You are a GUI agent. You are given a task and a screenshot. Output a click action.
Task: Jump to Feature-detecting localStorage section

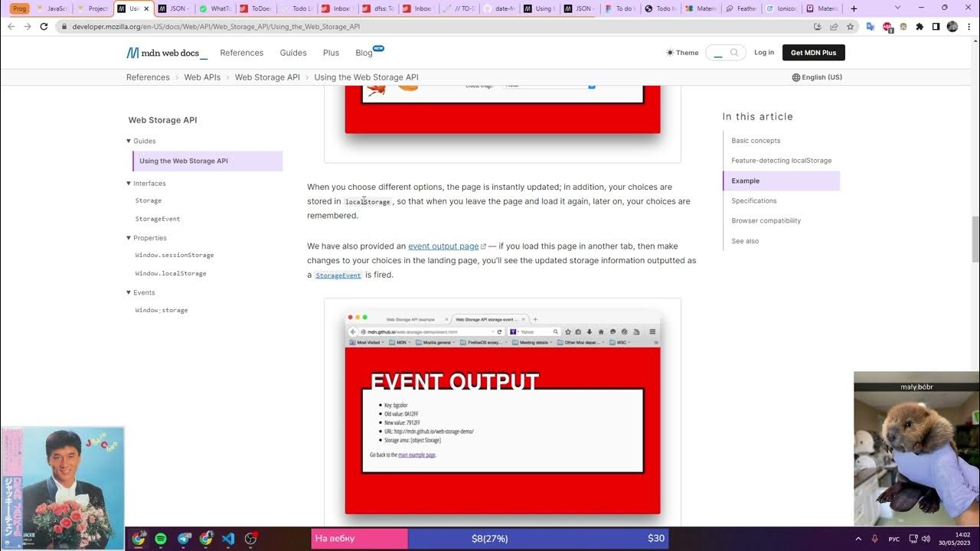click(781, 161)
